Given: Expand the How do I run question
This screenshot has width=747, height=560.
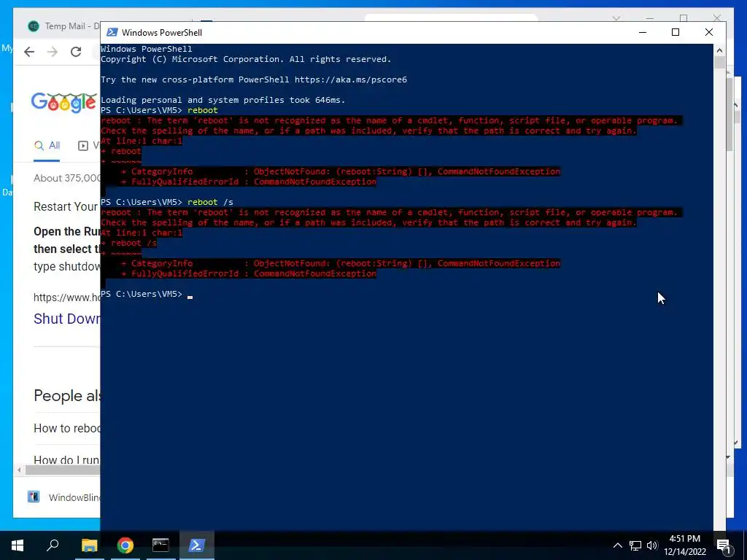Looking at the screenshot, I should click(x=66, y=460).
